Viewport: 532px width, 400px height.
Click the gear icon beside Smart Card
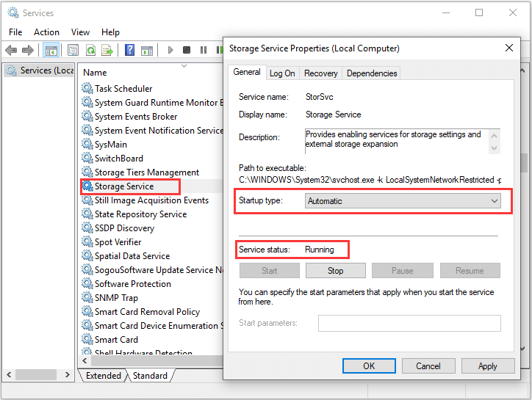coord(87,339)
